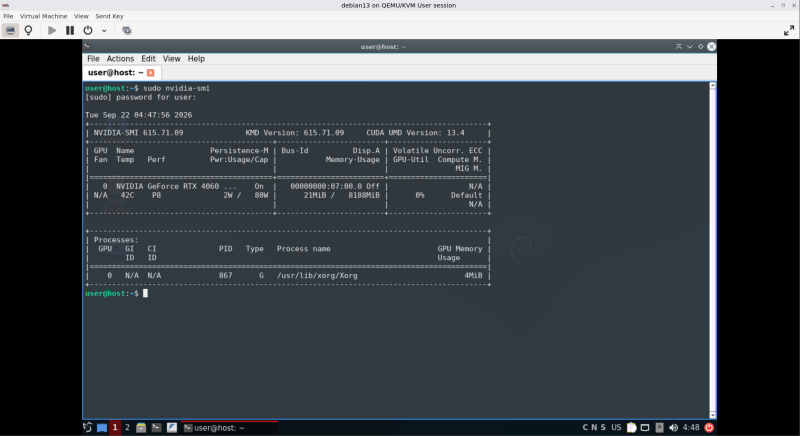Launch the file manager from panel
This screenshot has height=436, width=800.
point(141,428)
